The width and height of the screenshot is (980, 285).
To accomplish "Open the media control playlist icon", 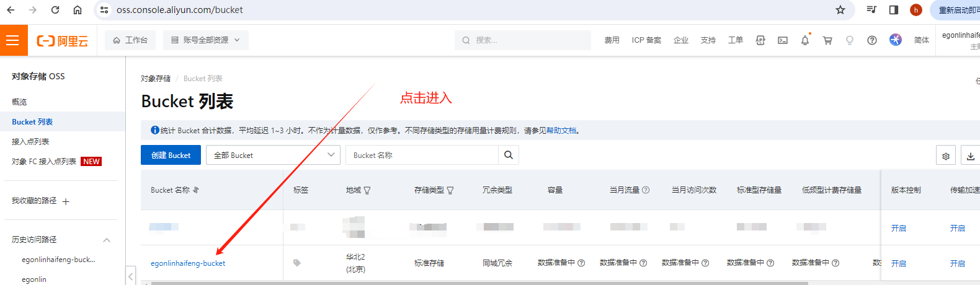I will tap(871, 10).
